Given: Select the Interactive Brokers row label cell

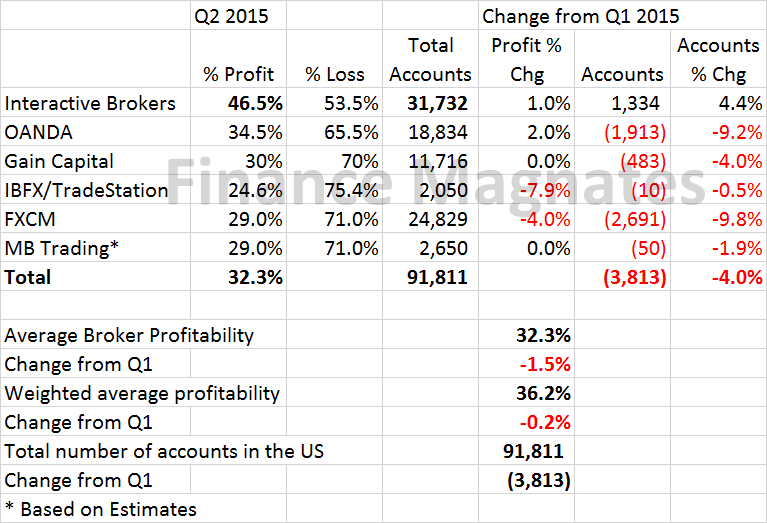Looking at the screenshot, I should point(90,104).
